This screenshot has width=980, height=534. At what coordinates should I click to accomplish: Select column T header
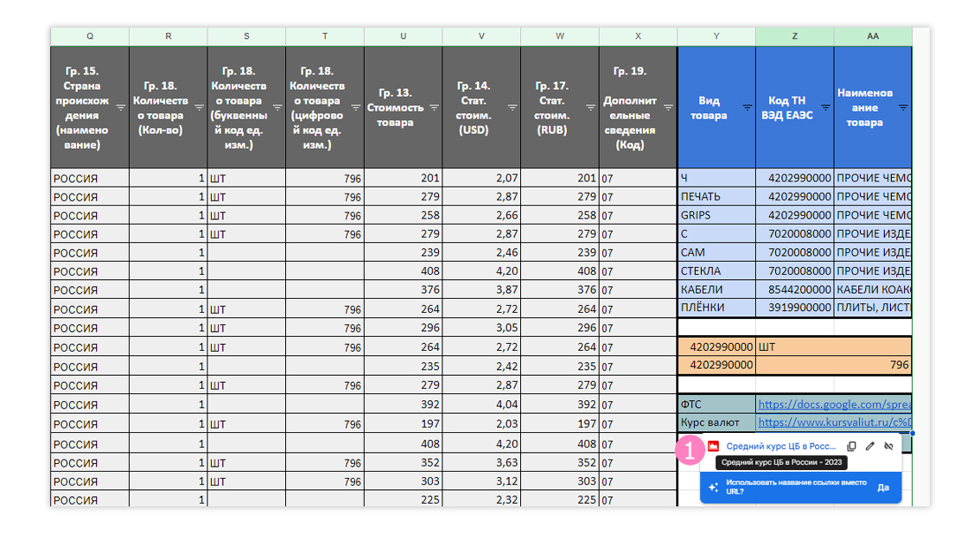point(325,36)
